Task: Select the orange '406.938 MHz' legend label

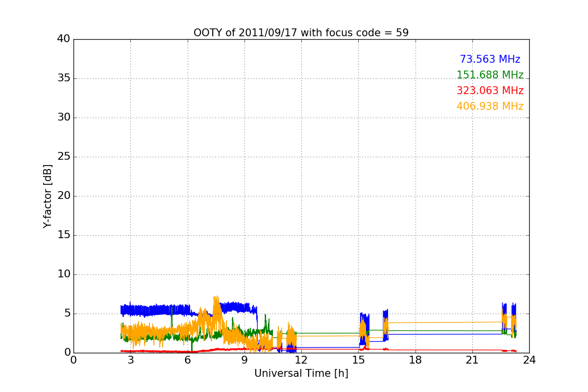Action: tap(490, 106)
